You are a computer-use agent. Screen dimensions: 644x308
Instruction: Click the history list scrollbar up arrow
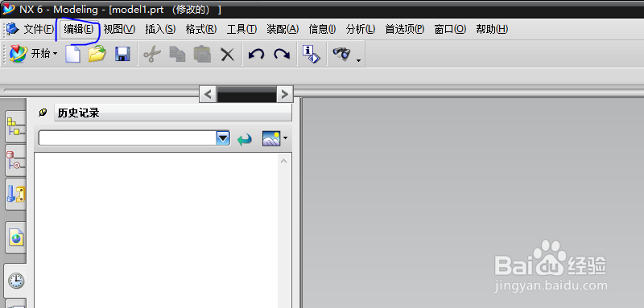[x=283, y=161]
